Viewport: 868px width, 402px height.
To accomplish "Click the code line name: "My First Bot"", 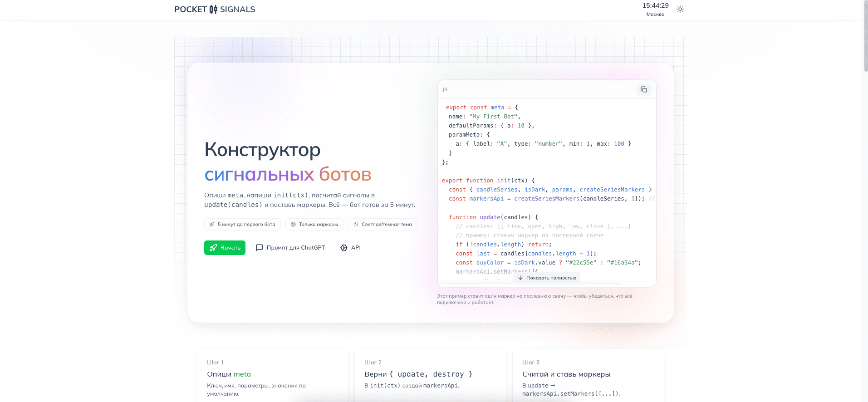I will [x=485, y=117].
